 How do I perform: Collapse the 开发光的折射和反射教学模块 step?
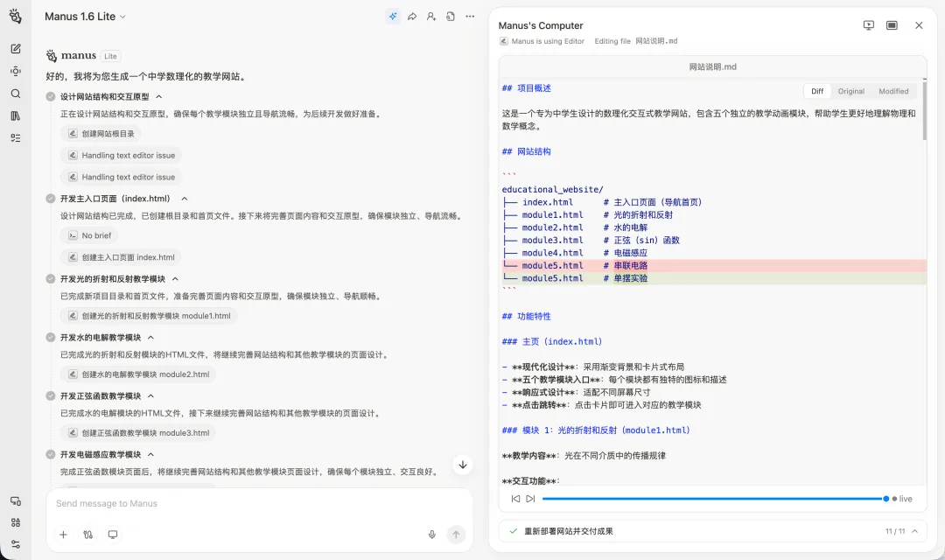(x=175, y=279)
